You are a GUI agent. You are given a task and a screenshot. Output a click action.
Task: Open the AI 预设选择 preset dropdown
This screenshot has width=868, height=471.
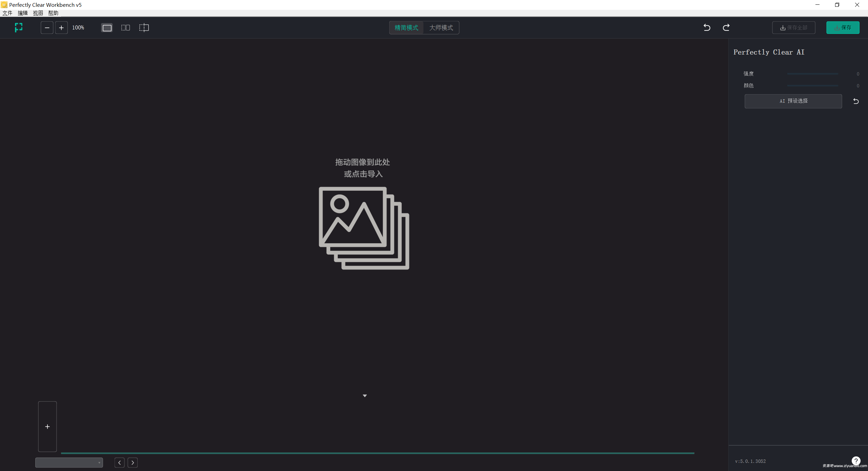[x=793, y=101]
